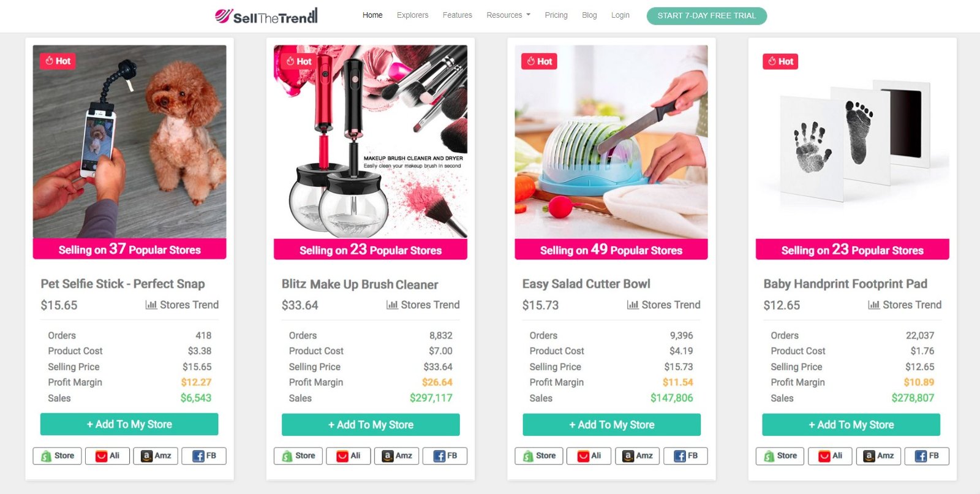View Stores Trend chart for Blitz Brush Cleaner
The image size is (980, 494).
pyautogui.click(x=423, y=305)
